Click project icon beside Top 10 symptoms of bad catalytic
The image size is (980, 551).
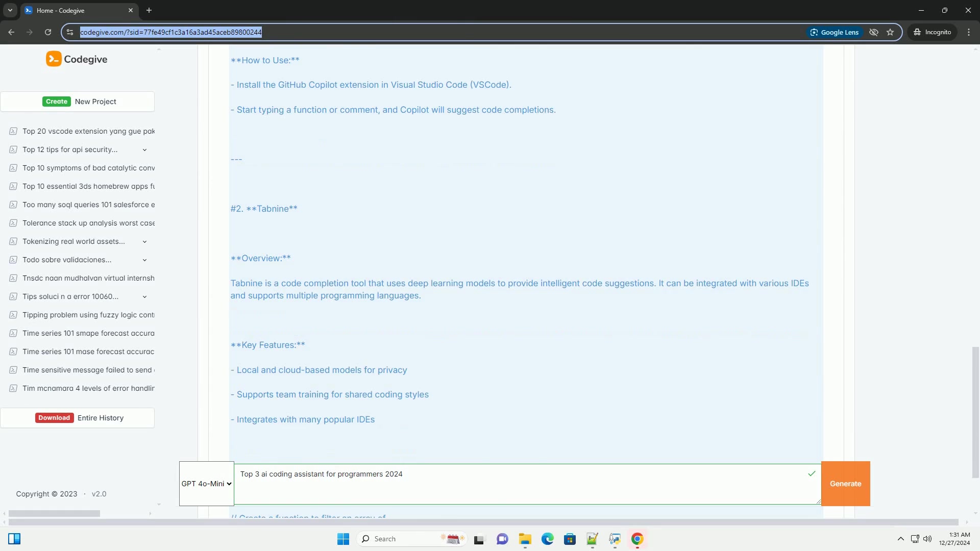pyautogui.click(x=13, y=168)
